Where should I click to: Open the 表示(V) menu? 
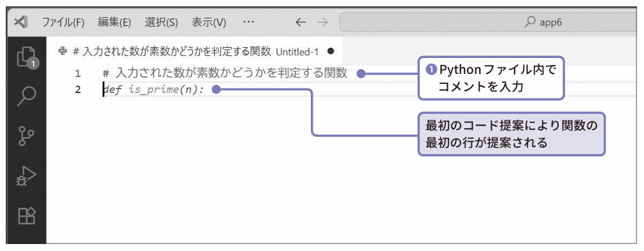point(209,22)
